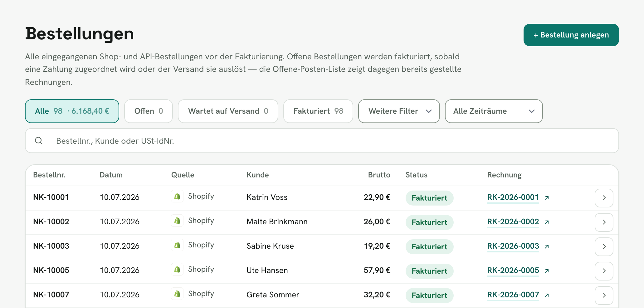Click Shopify icon in NK-10007 row

click(x=177, y=294)
